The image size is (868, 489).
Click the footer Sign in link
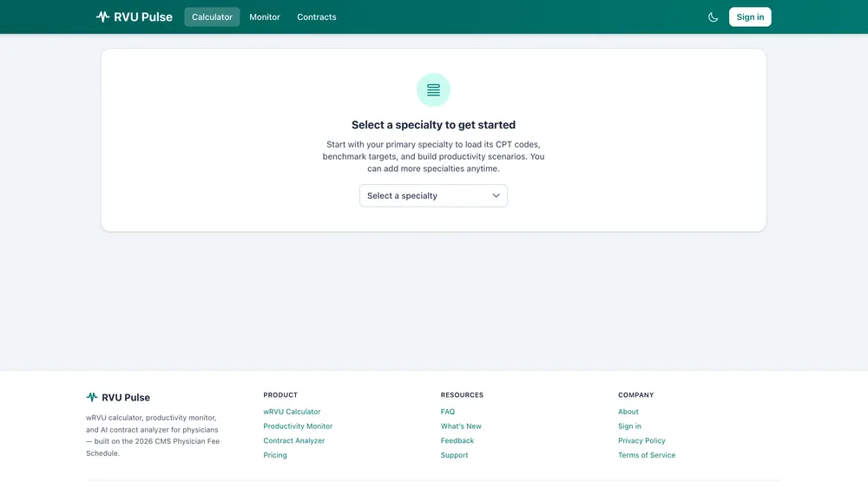(629, 426)
